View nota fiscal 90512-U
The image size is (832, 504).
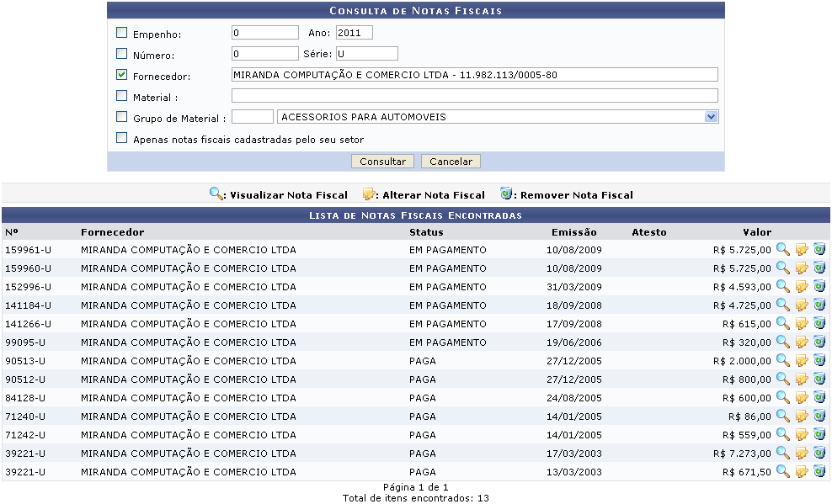pos(782,379)
